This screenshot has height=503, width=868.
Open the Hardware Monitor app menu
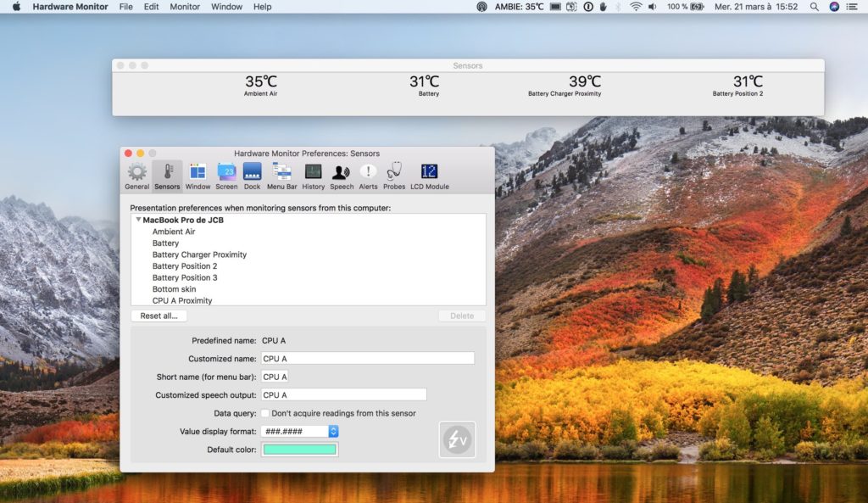[x=70, y=7]
